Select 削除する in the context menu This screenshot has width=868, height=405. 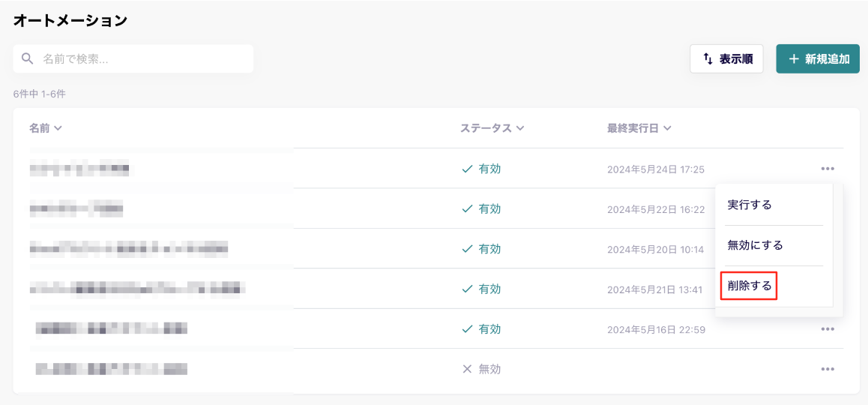749,286
